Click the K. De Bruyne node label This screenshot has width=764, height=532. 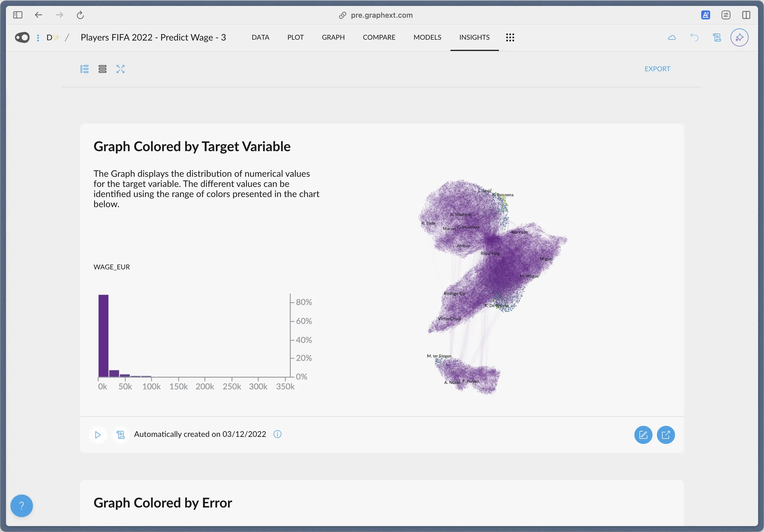(496, 306)
